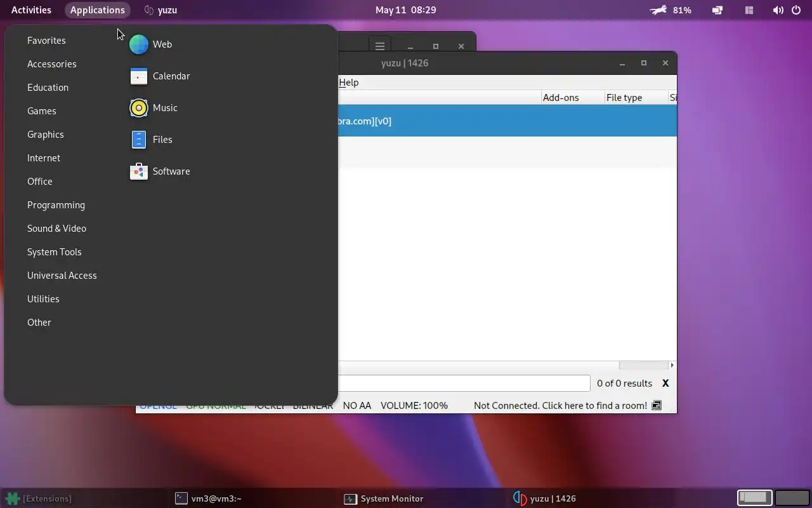Open the Other category

(39, 323)
